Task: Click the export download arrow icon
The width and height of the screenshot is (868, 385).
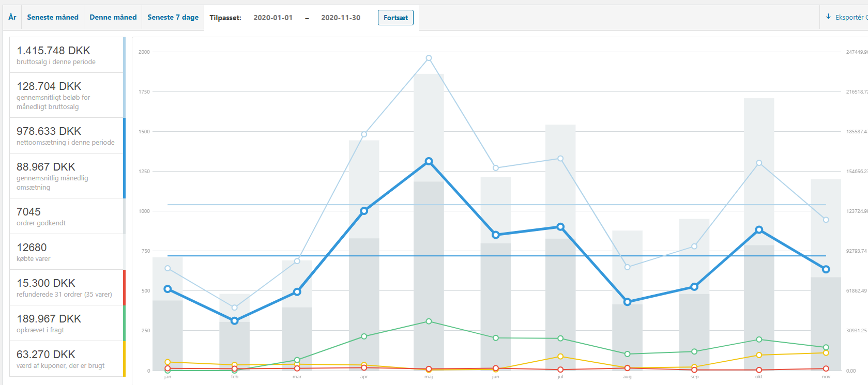Action: [x=828, y=17]
